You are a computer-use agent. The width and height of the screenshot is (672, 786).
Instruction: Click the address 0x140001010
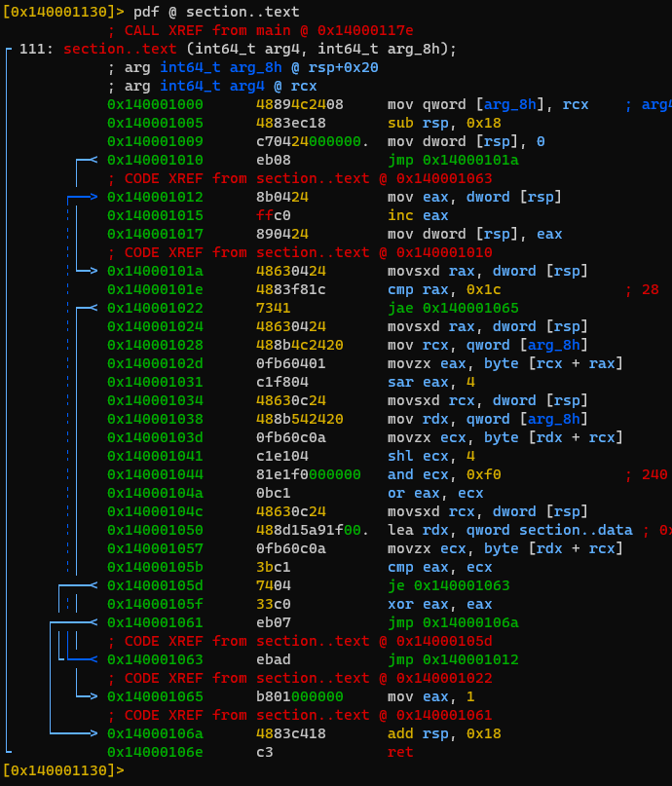click(156, 160)
